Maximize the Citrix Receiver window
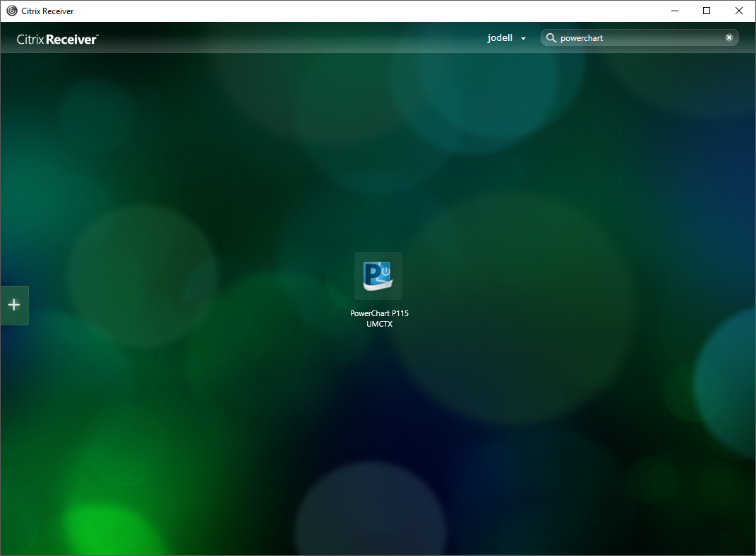 coord(706,11)
